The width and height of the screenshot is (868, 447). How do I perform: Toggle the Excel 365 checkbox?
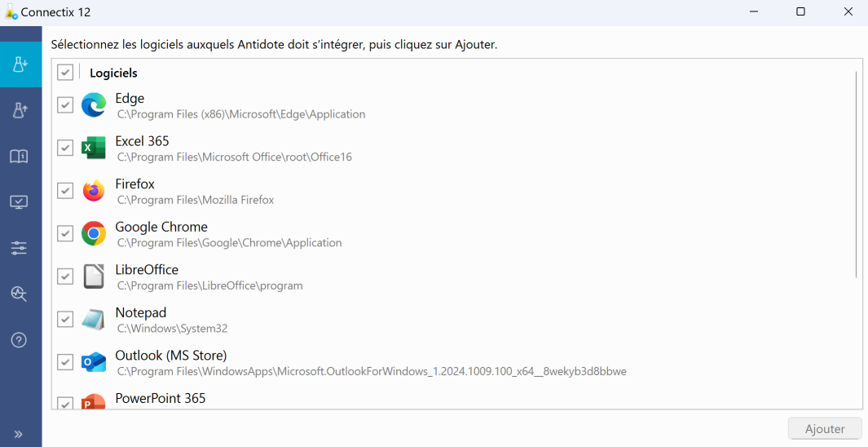click(x=65, y=148)
